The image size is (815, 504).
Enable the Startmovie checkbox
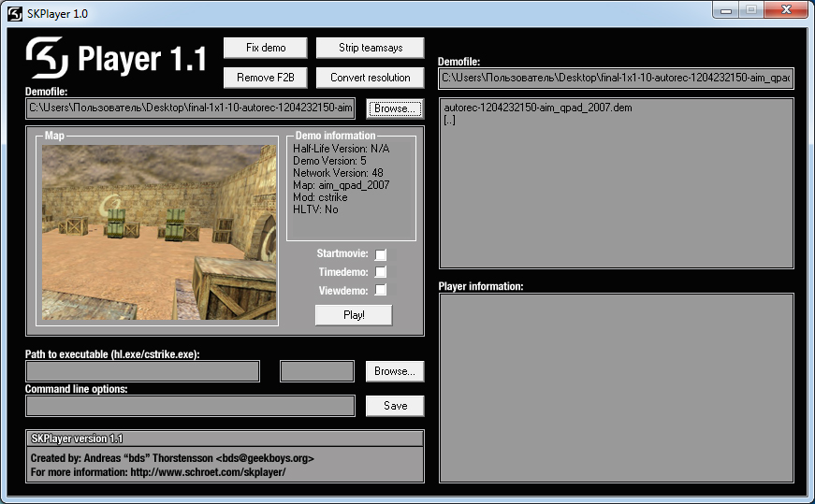tap(381, 254)
